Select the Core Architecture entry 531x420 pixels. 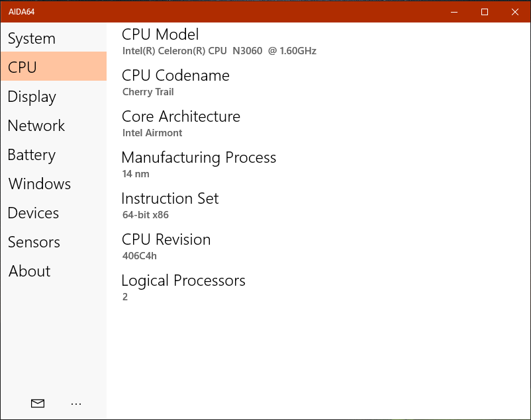pos(181,124)
